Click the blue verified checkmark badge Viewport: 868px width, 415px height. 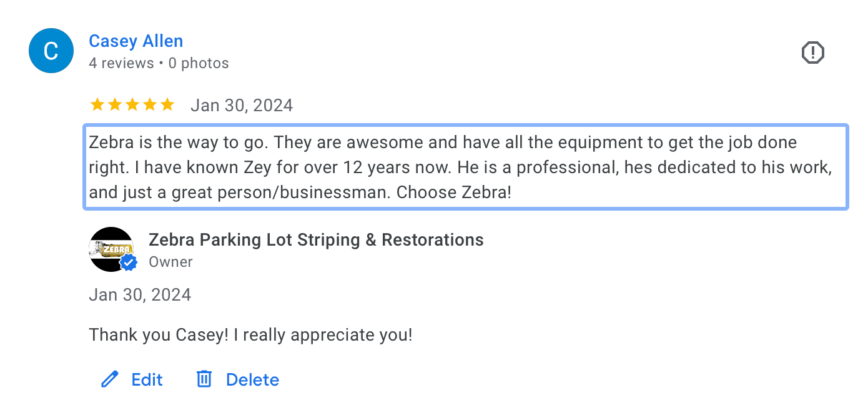pos(129,263)
